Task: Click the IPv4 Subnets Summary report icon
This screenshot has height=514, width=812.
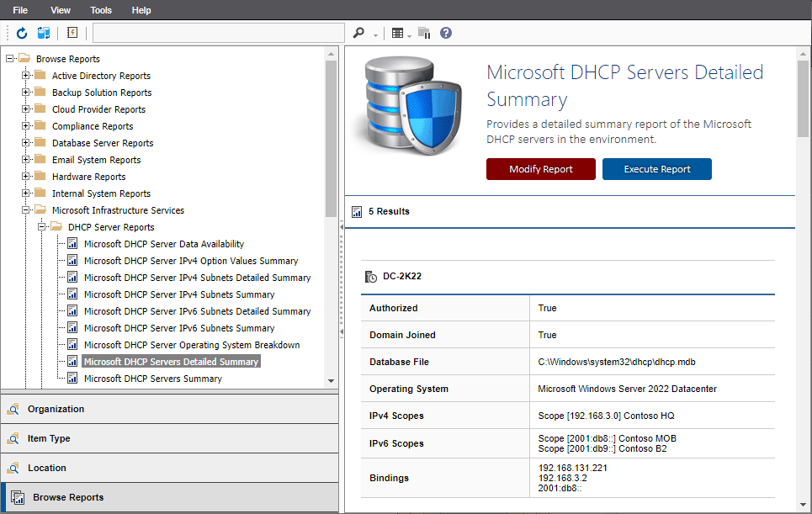Action: (x=73, y=294)
